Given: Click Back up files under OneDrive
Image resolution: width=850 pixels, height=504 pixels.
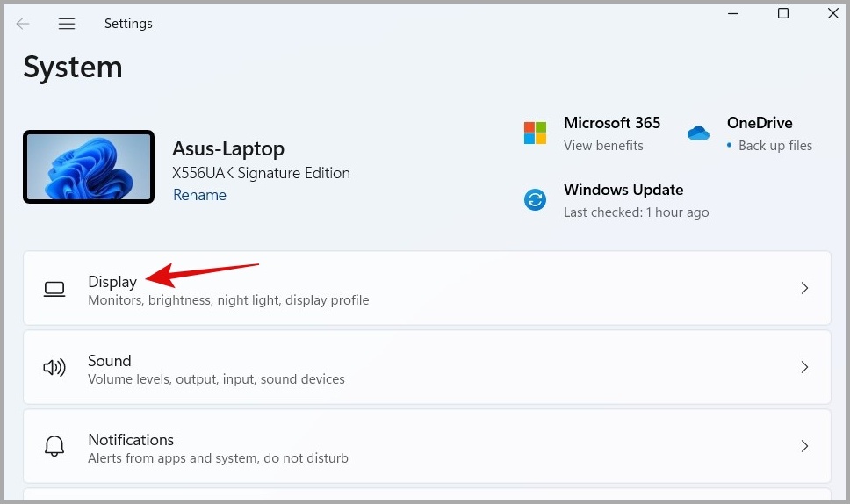Looking at the screenshot, I should 775,146.
